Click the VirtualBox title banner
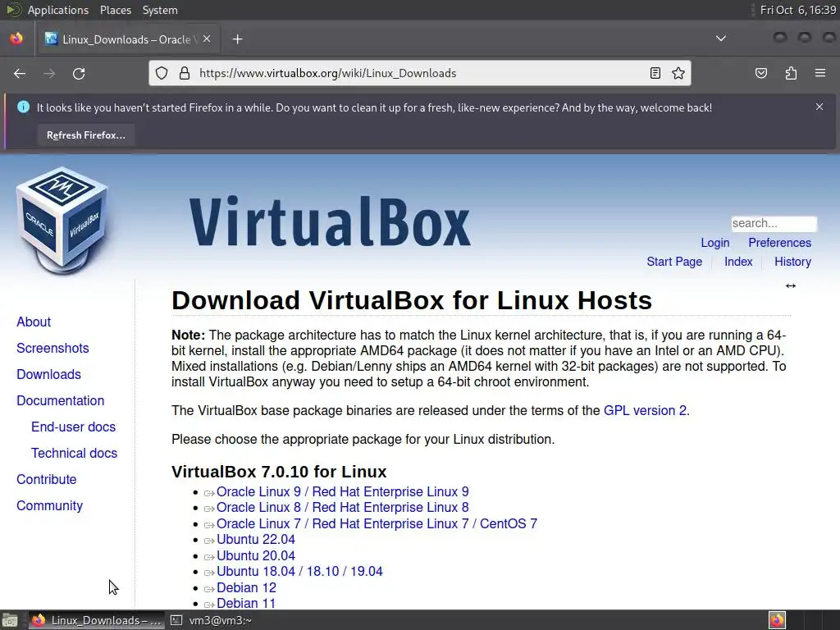The width and height of the screenshot is (840, 630). click(330, 221)
